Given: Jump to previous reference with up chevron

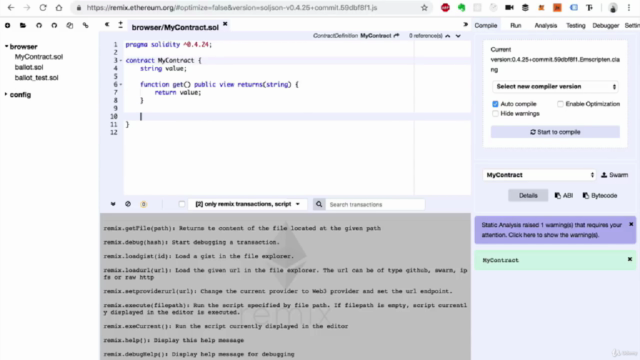Looking at the screenshot, I should coord(448,36).
